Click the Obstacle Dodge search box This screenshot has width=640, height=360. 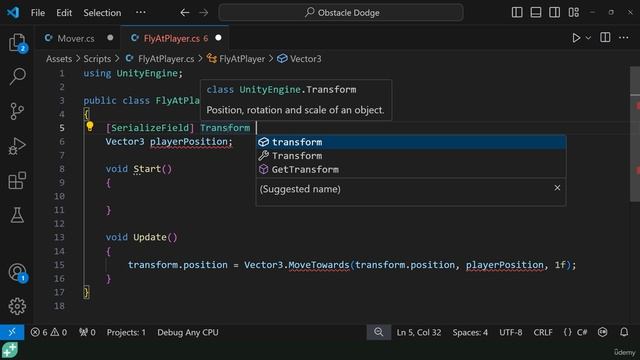click(x=341, y=13)
